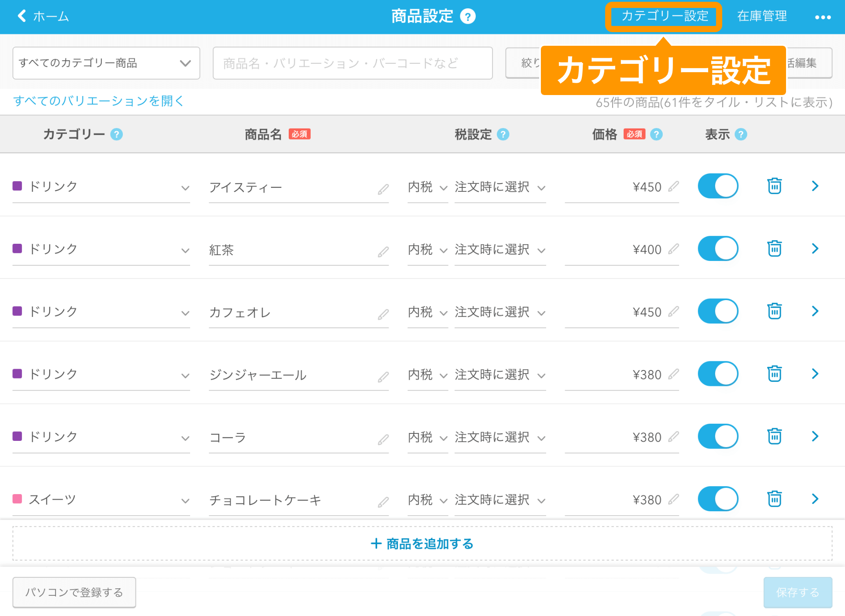This screenshot has width=845, height=616.
Task: Open details arrow for チョコレートケーキ row
Action: [x=815, y=499]
